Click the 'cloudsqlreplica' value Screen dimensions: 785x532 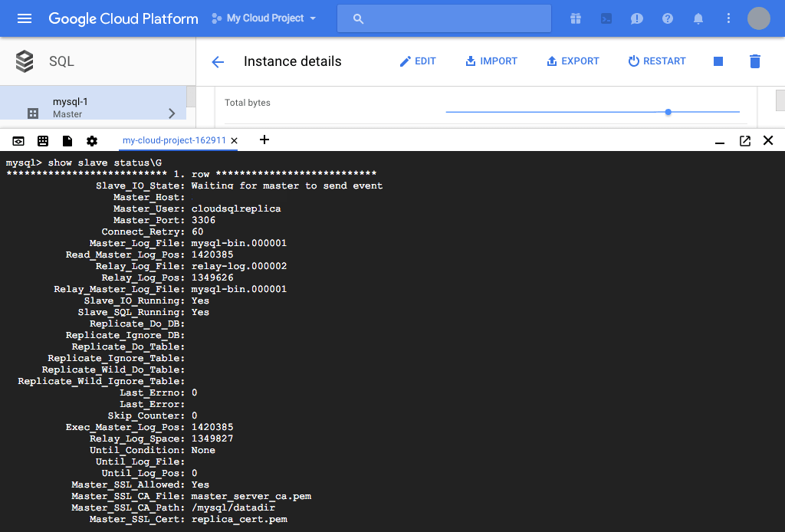[x=236, y=209]
